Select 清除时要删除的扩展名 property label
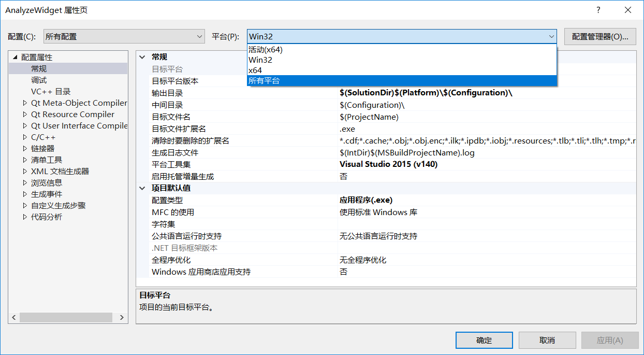 (x=190, y=141)
